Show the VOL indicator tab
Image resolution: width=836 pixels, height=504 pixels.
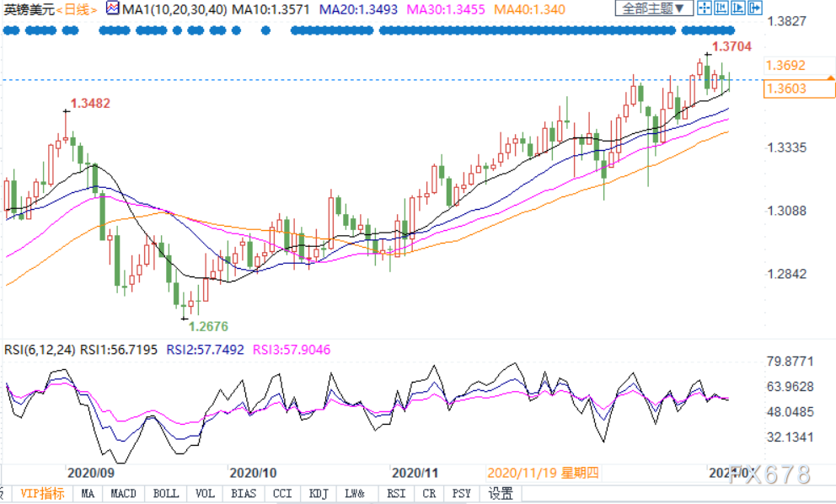[x=204, y=494]
